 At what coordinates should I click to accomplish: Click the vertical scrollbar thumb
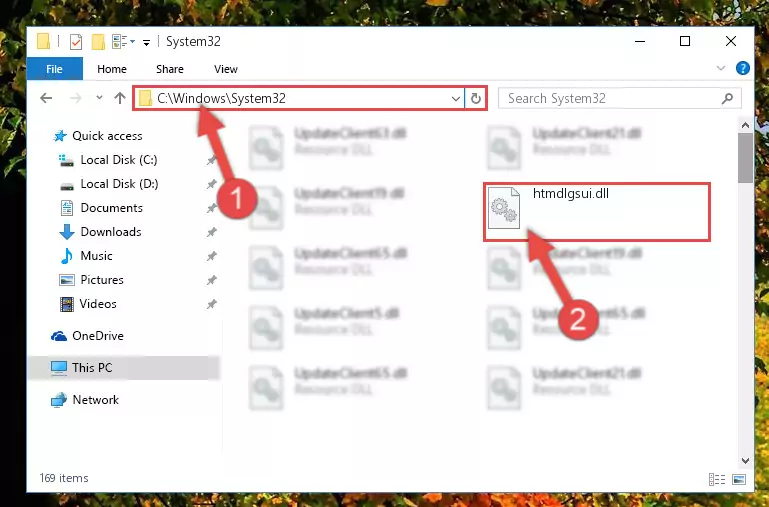point(745,157)
